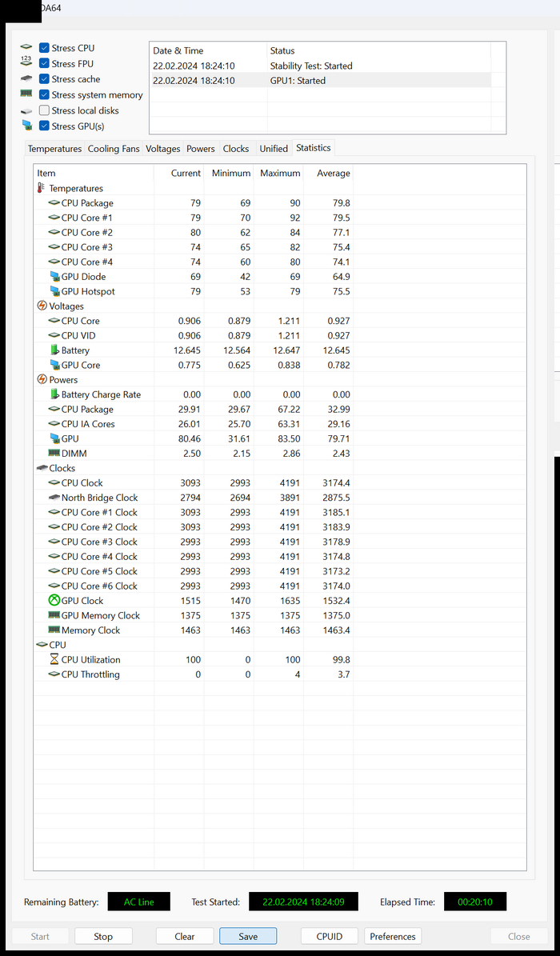Uncheck the Stress GPU(s) checkbox
Screen dimensions: 560x956
click(44, 126)
